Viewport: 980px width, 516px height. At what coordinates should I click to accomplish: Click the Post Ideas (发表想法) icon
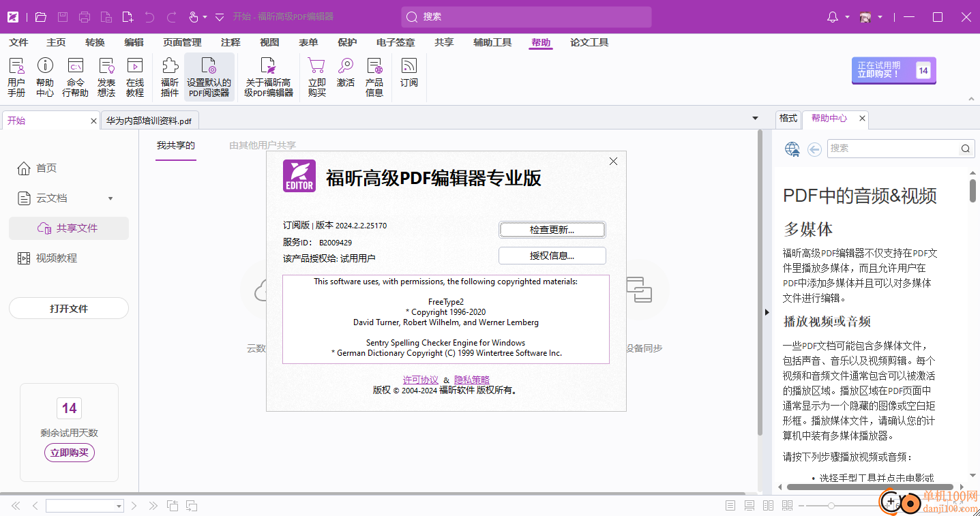click(x=106, y=77)
